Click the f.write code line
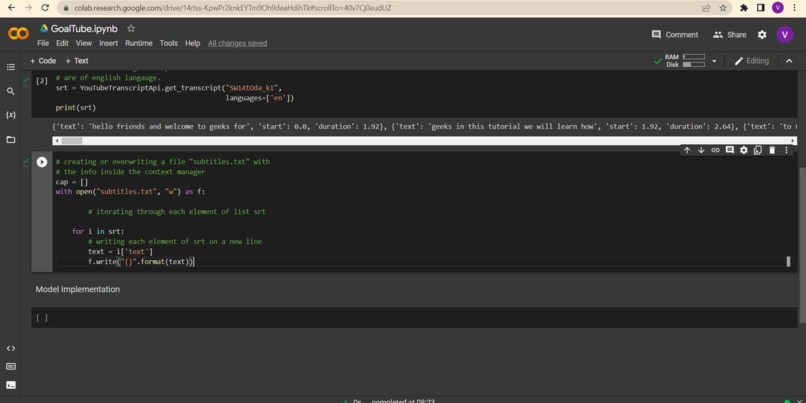 click(141, 262)
